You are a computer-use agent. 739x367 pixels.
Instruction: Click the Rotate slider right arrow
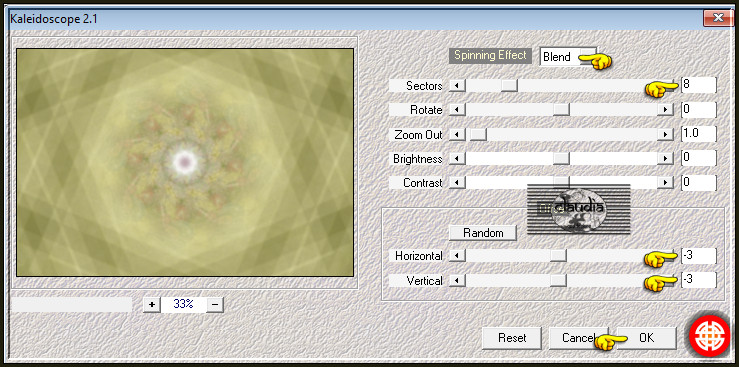[x=665, y=110]
